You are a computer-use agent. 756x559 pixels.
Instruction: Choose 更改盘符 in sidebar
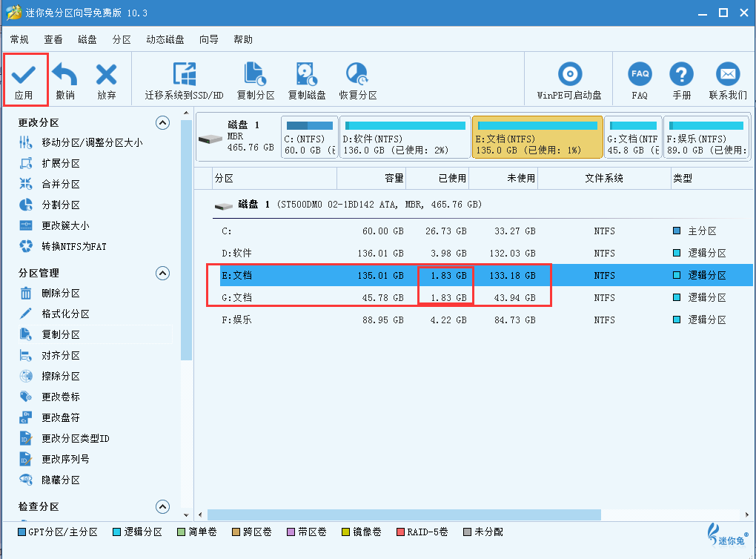tap(49, 417)
